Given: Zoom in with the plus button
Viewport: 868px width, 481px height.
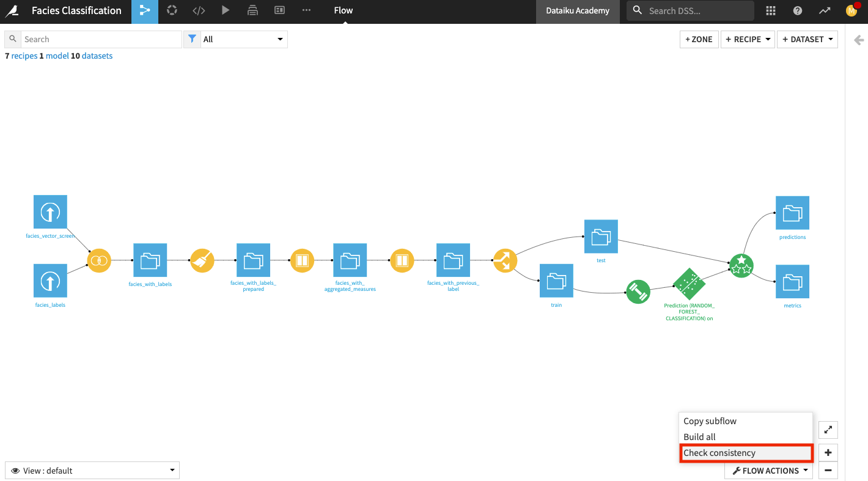Looking at the screenshot, I should click(828, 453).
